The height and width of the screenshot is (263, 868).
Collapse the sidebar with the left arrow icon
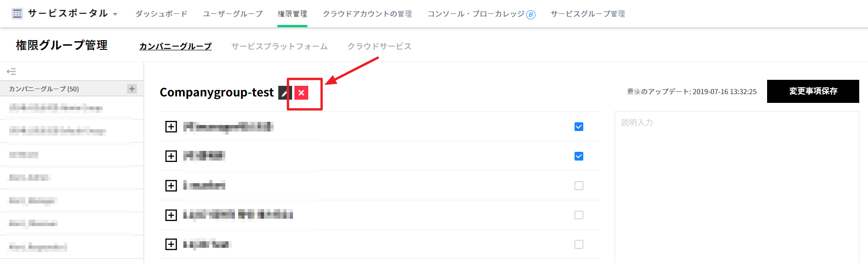[x=12, y=72]
